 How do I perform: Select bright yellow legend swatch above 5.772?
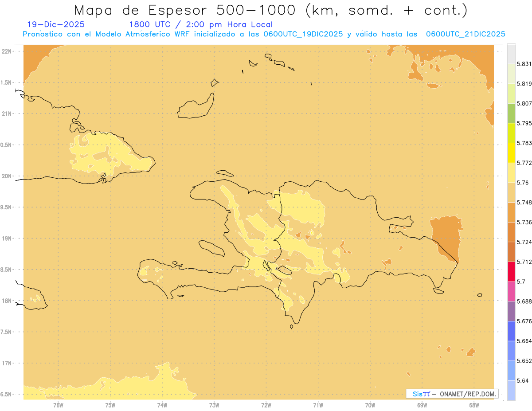511,153
